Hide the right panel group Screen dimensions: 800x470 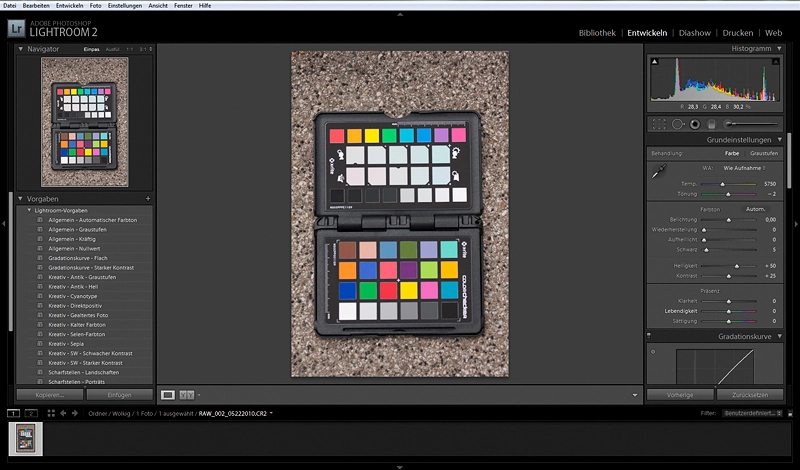point(796,224)
